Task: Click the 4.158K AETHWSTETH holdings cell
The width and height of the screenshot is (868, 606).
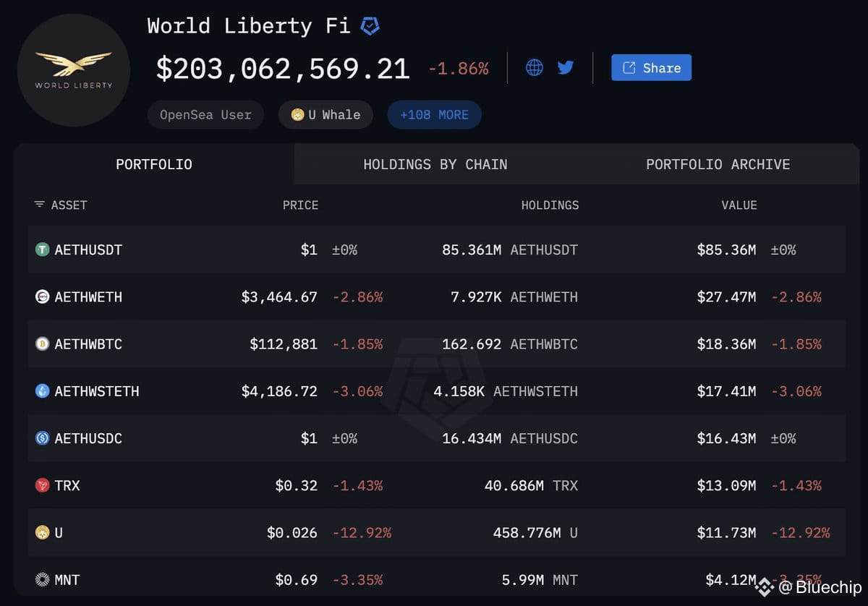Action: pos(506,391)
